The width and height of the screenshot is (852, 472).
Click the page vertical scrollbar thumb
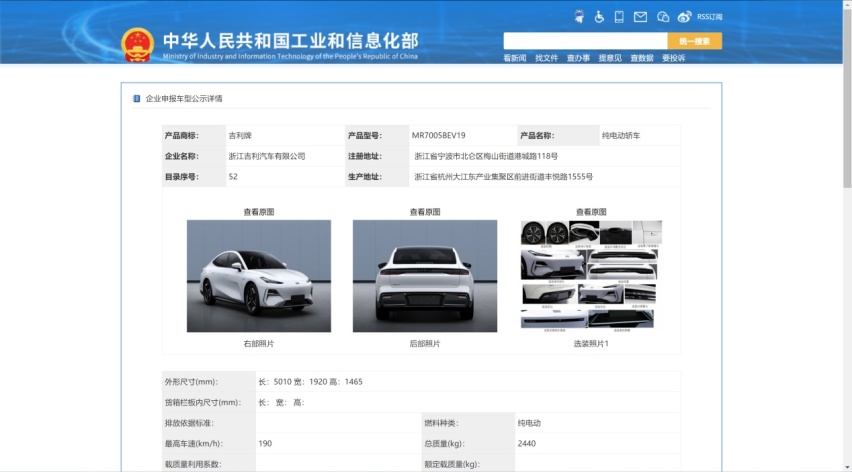coord(847,98)
